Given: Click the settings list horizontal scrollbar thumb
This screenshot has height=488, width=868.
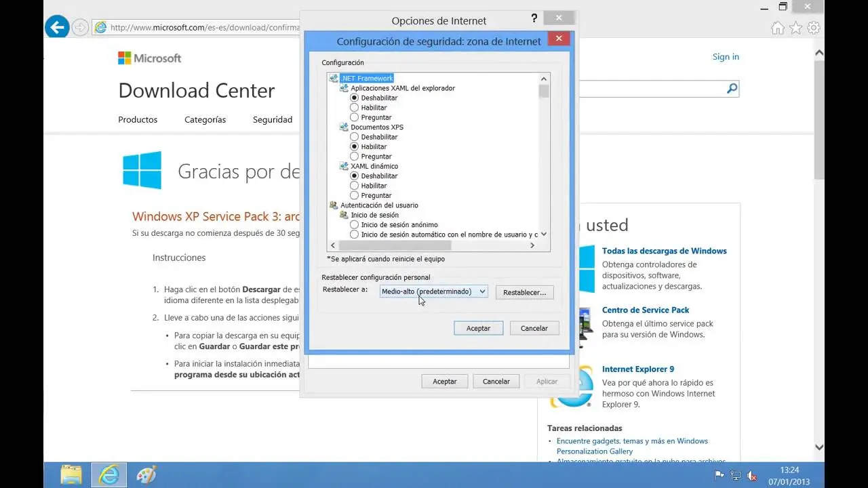Looking at the screenshot, I should (x=394, y=245).
